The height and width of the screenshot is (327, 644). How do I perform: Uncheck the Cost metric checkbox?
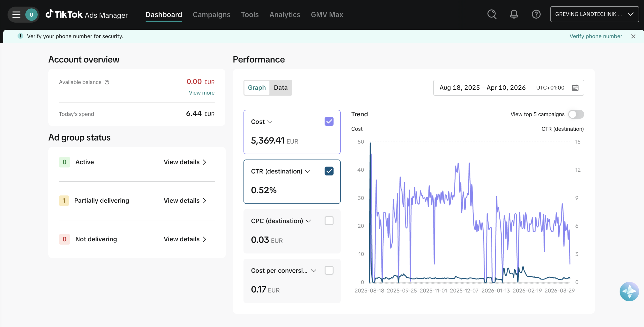click(x=329, y=122)
